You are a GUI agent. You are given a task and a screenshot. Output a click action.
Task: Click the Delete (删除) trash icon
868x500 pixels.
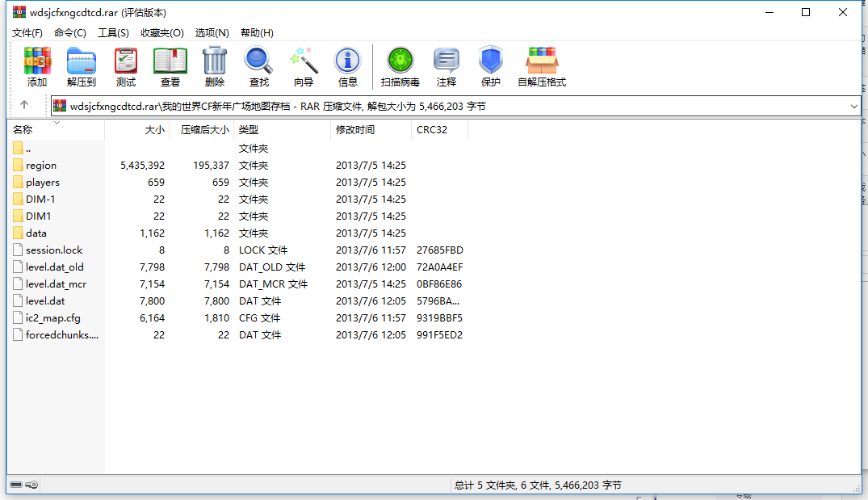pos(214,61)
